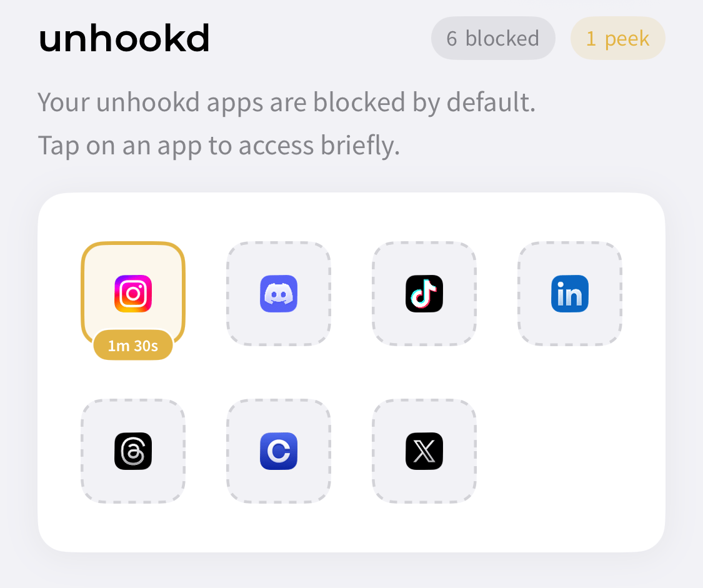Click the 'blocked by default' description line
Viewport: 703px width, 588px height.
click(x=286, y=102)
